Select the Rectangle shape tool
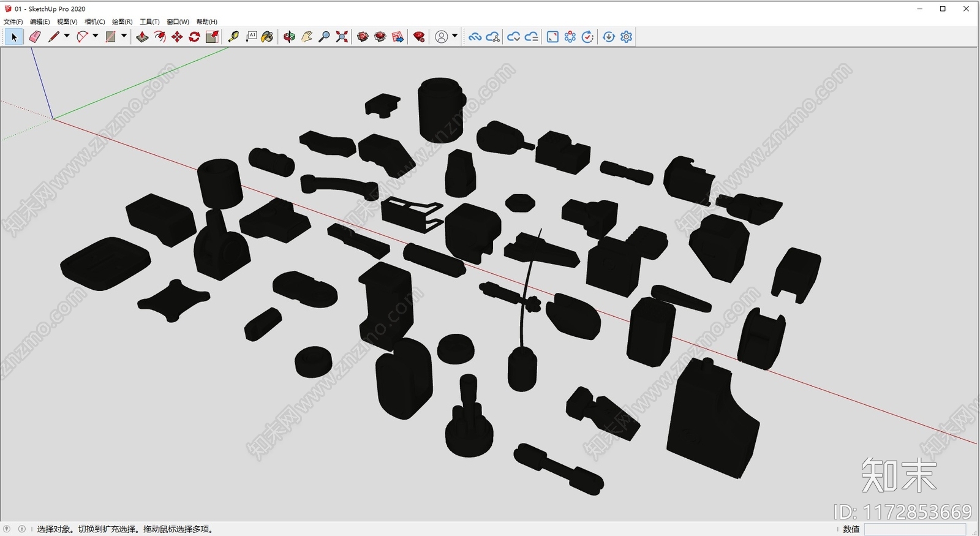Viewport: 980px width, 536px height. (x=110, y=37)
